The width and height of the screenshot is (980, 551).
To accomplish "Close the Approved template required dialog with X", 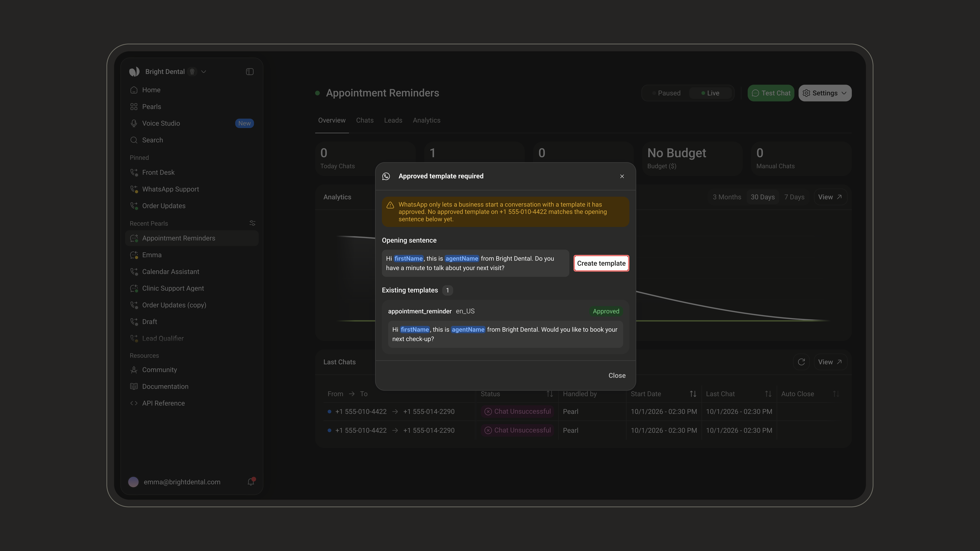I will [622, 176].
